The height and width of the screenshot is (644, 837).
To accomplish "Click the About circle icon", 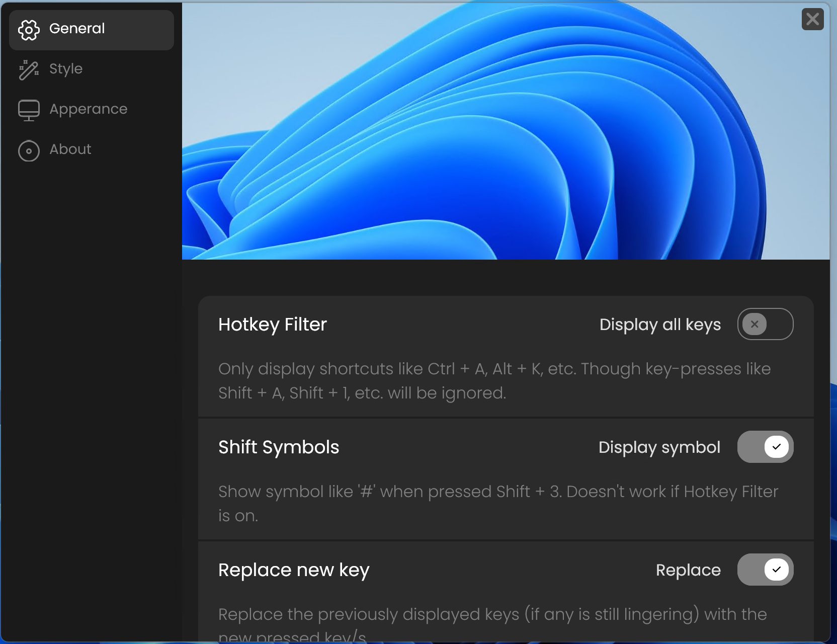I will click(29, 150).
